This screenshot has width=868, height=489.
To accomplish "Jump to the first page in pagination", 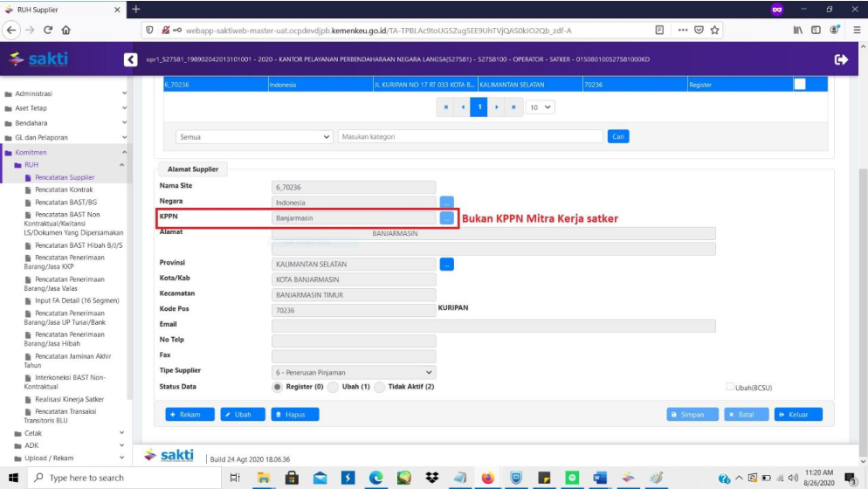I will pos(446,107).
